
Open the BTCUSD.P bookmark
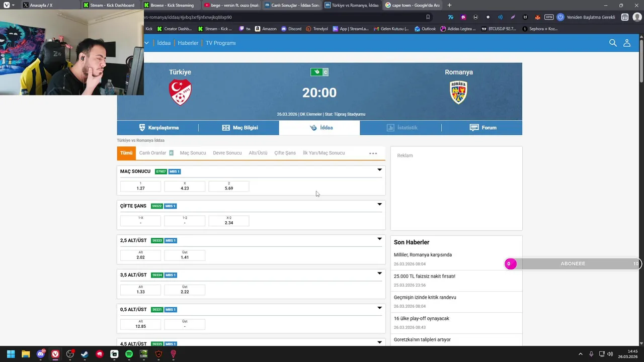tap(499, 29)
